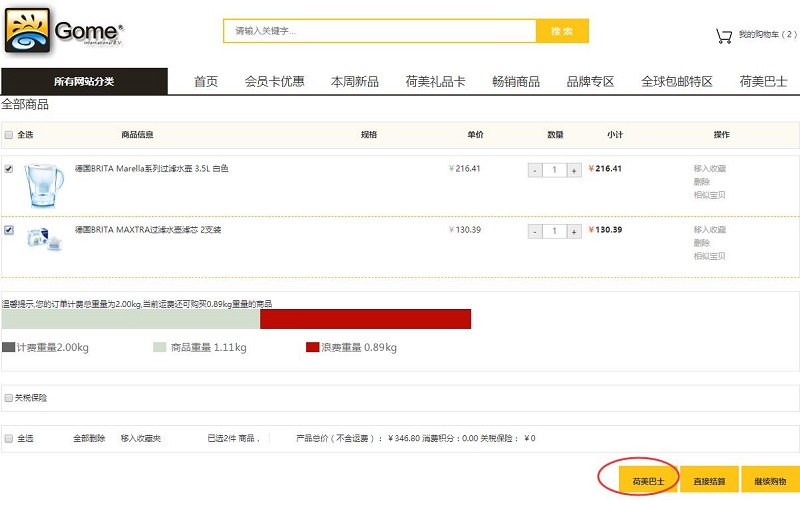Click 计费重量2.00kg legend text
Viewport: 800px width, 505px height.
click(53, 347)
